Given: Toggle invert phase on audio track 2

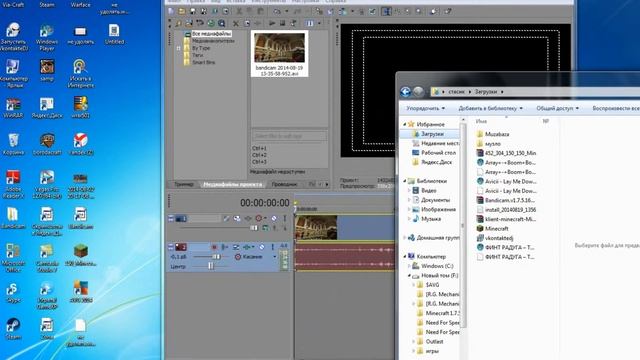Looking at the screenshot, I should 224,247.
